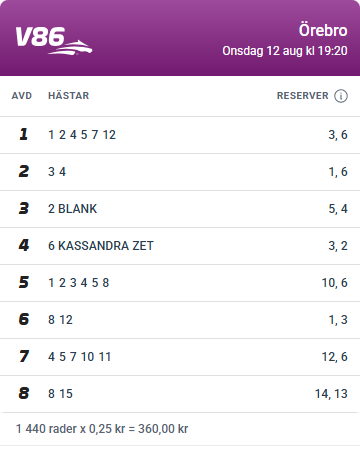Select the Örebro track title
360x449 pixels.
pos(323,30)
